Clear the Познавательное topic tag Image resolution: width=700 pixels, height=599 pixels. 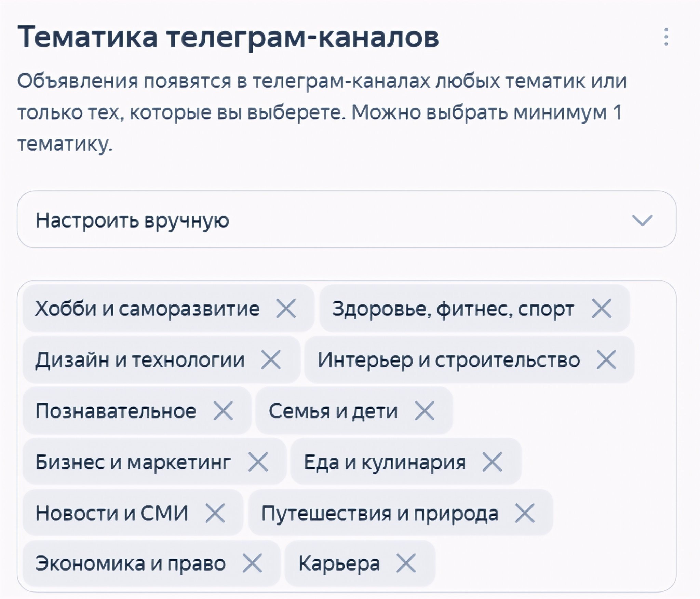223,410
